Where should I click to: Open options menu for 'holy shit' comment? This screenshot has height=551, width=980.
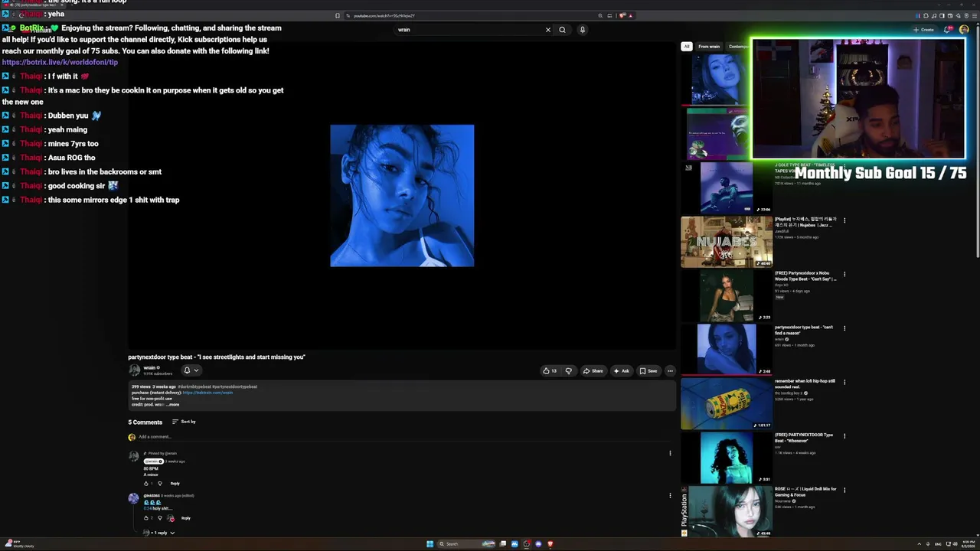(670, 495)
